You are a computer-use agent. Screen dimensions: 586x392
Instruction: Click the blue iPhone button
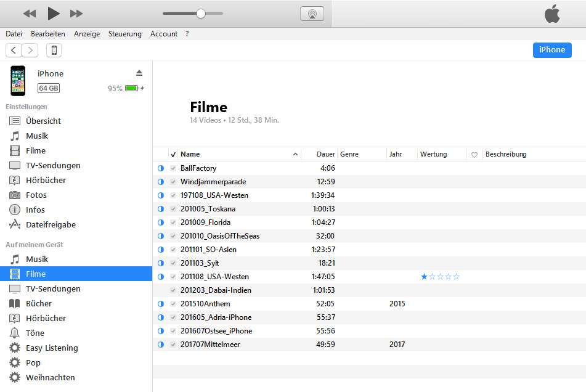point(552,50)
